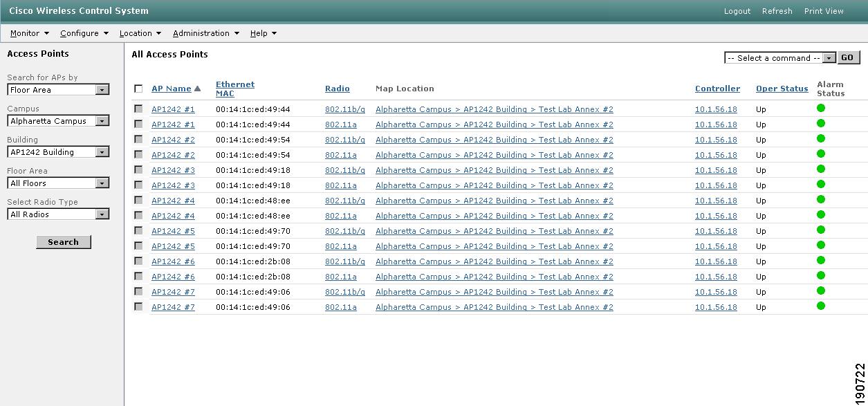Open the Configure menu
The height and width of the screenshot is (406, 868).
click(x=84, y=33)
